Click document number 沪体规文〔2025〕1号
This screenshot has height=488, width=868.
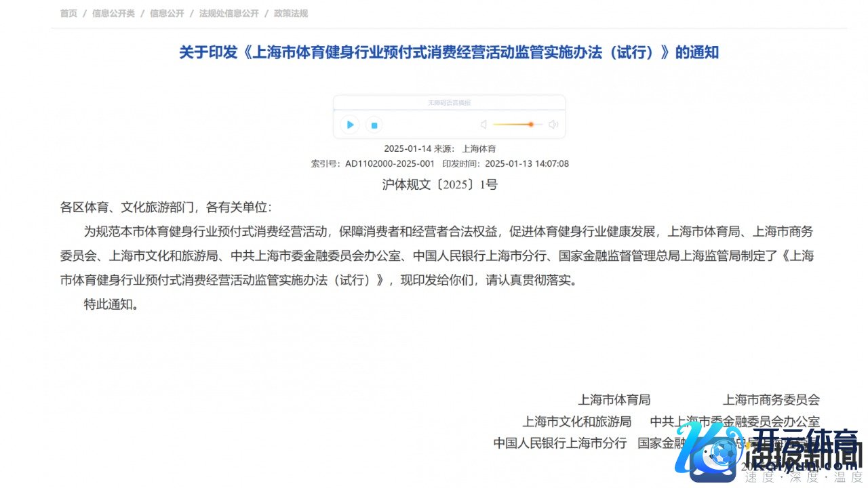point(439,184)
